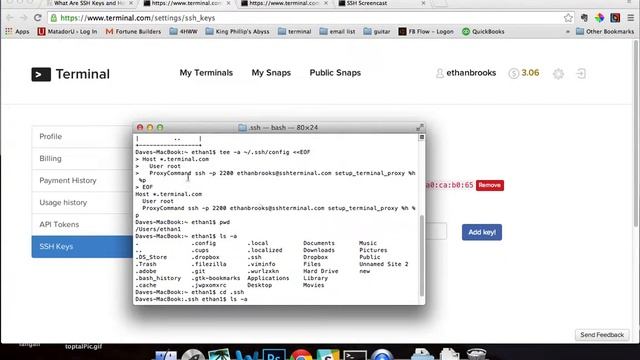Select Usage history in settings sidebar
Viewport: 640px width, 360px height.
pos(82,202)
